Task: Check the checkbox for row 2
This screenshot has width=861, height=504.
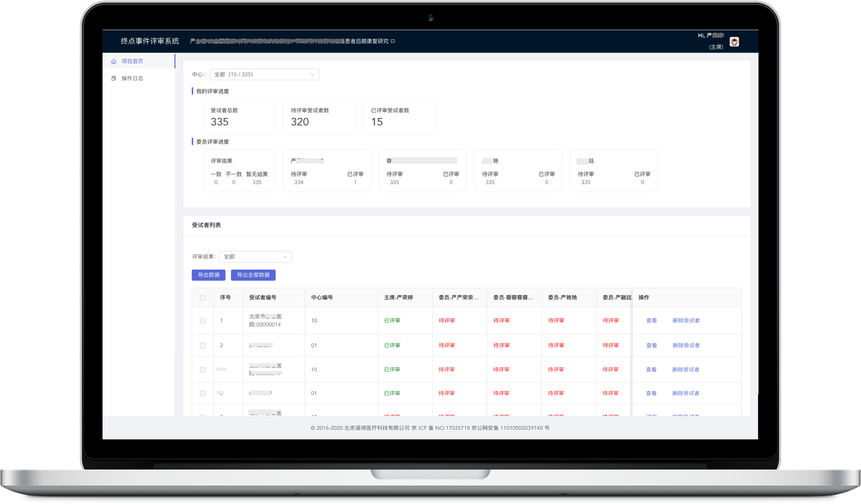Action: point(203,345)
